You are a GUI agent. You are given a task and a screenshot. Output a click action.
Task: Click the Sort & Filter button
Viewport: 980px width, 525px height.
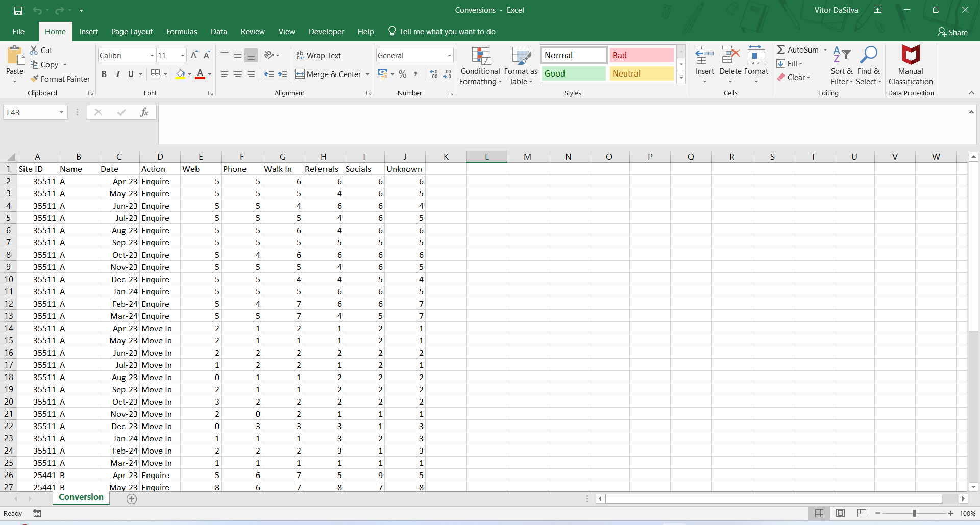[842, 65]
